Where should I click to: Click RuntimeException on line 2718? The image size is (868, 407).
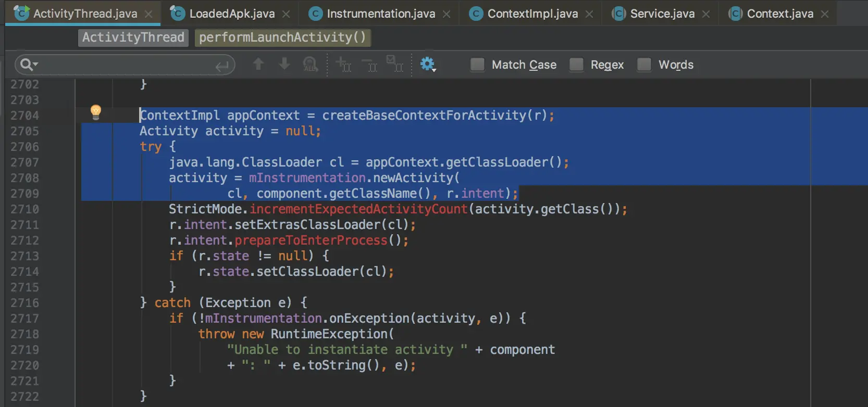329,334
